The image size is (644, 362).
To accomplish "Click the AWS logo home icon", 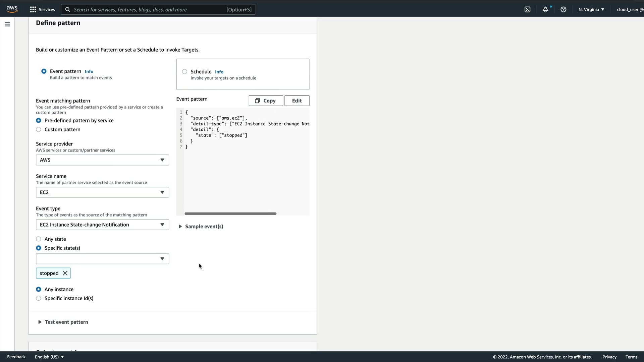I will 12,9.
